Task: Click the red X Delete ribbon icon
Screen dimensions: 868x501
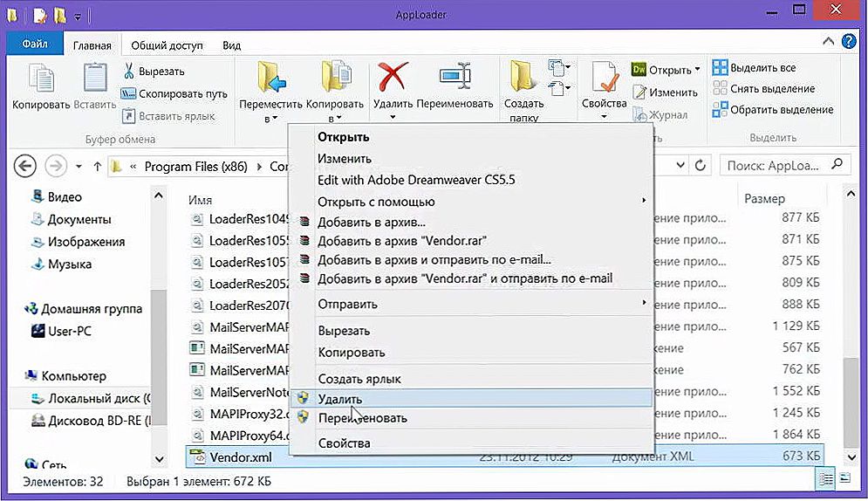Action: (393, 79)
